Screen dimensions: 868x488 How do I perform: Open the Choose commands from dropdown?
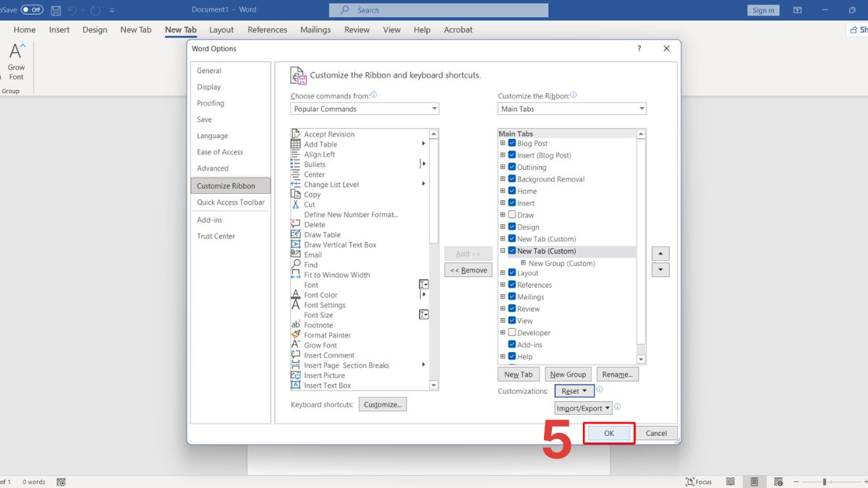[365, 109]
